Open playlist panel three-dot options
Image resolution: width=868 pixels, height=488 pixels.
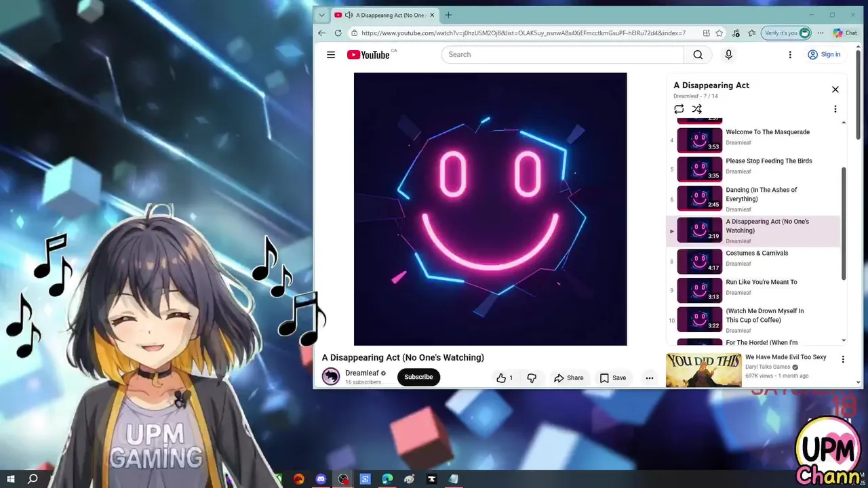tap(835, 109)
